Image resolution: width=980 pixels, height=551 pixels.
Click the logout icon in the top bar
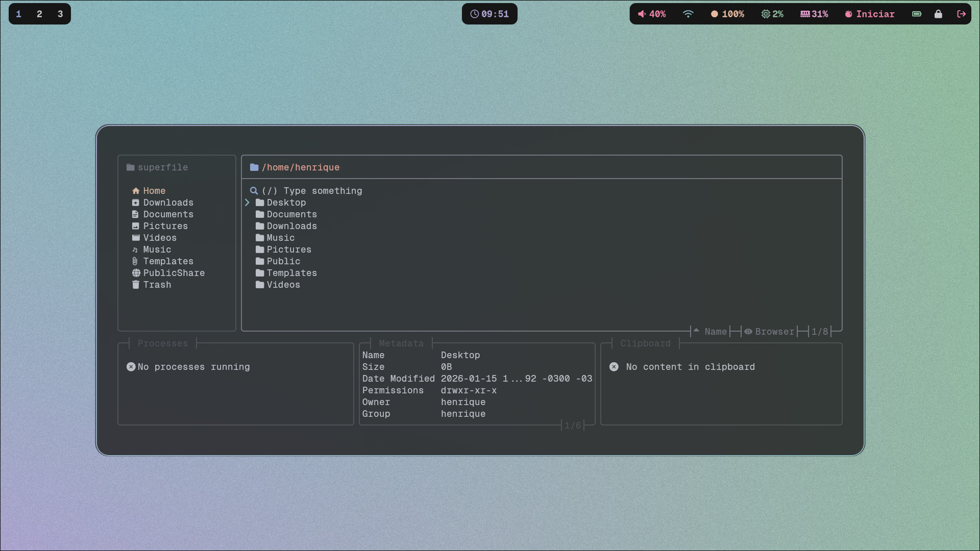tap(961, 14)
